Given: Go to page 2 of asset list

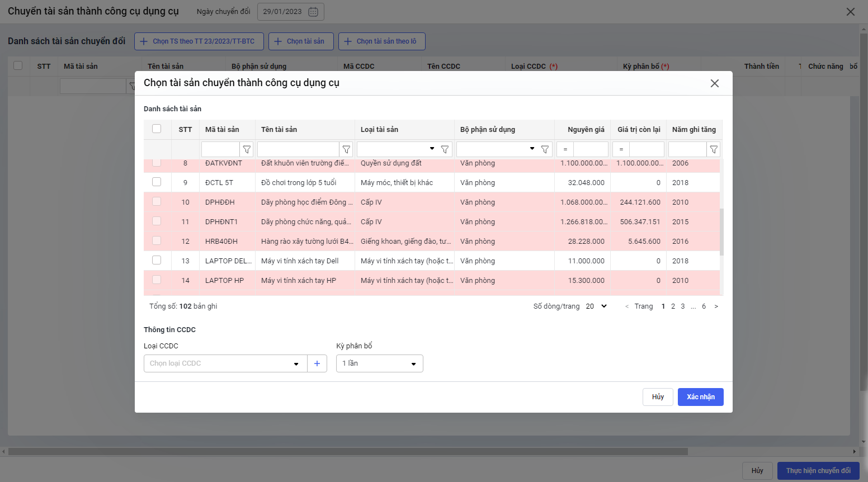Looking at the screenshot, I should click(673, 306).
